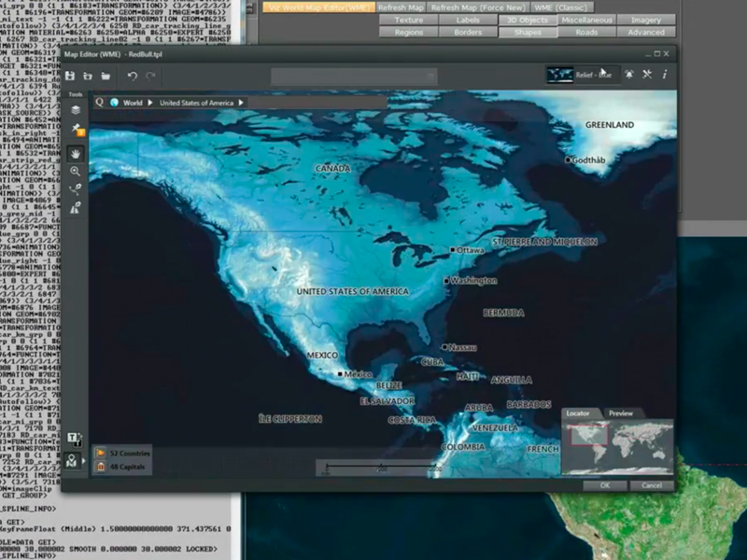Open the alert bell icon
Screen dimensions: 747x560
(x=629, y=75)
